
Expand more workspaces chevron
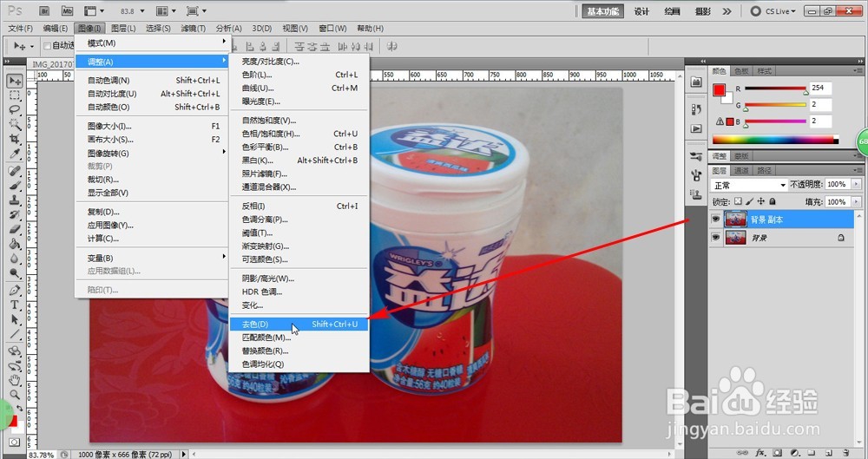pyautogui.click(x=727, y=11)
